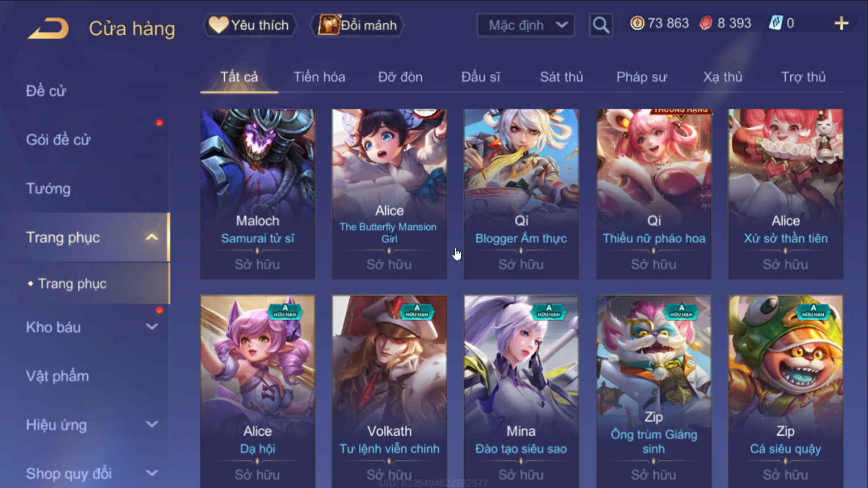
Task: Select the Volkath Tư lệnh viễn chinh skin
Action: point(389,390)
